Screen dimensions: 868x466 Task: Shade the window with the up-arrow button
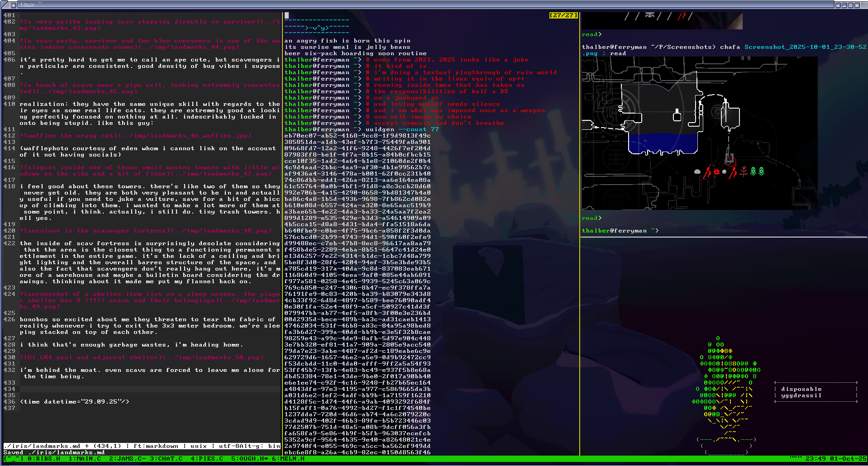pos(838,5)
